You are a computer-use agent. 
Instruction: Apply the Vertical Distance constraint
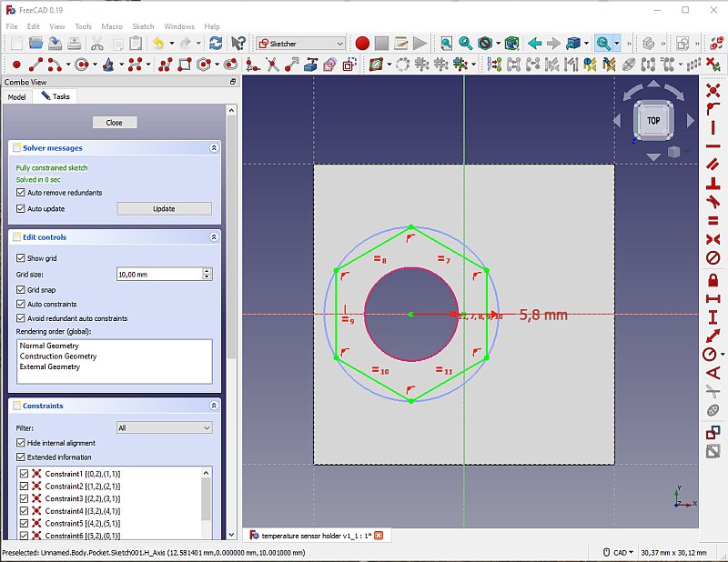coord(713,317)
